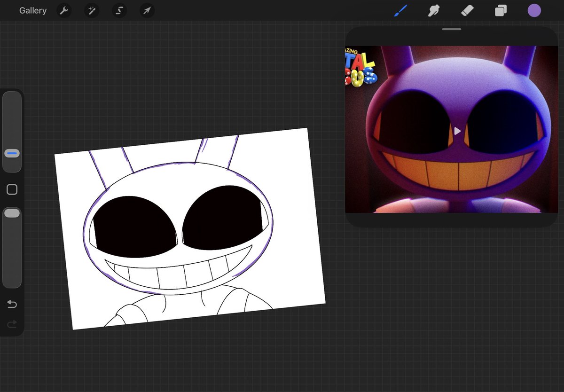This screenshot has height=392, width=564.
Task: Click the brush size slider handle
Action: click(12, 153)
